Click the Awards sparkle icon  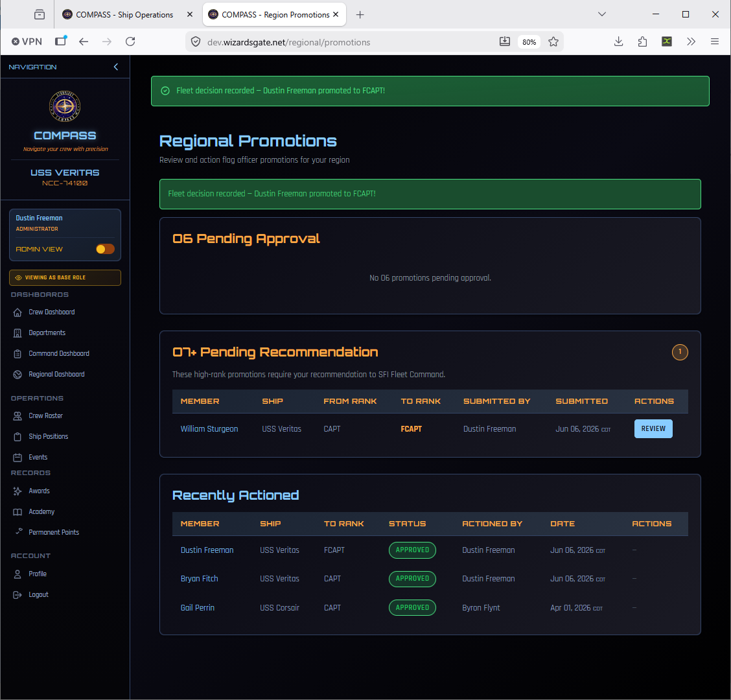tap(17, 491)
